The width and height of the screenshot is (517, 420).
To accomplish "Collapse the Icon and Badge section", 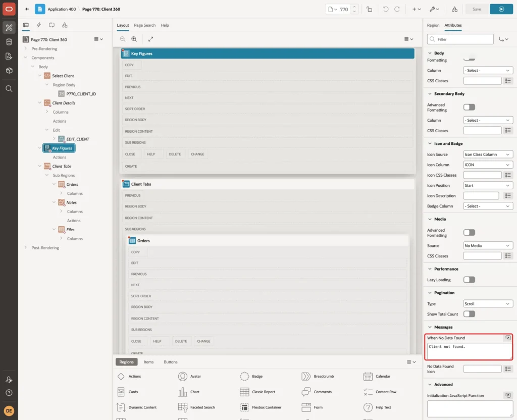I will point(430,143).
